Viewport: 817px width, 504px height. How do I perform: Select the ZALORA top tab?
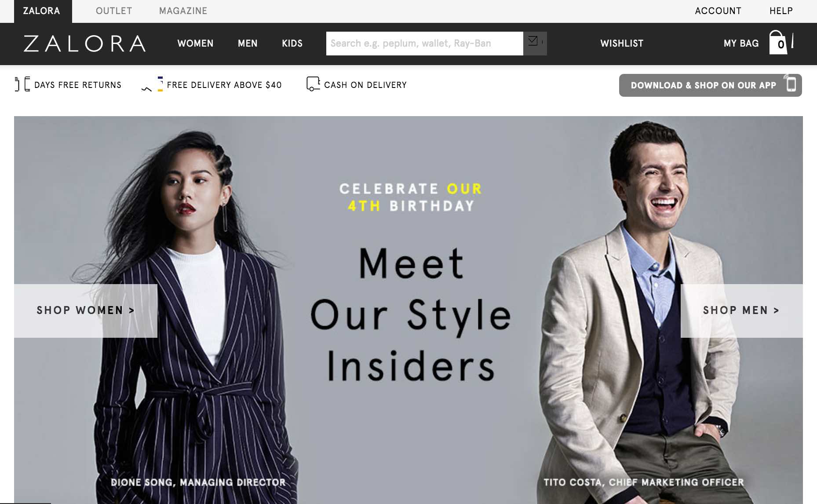click(43, 11)
